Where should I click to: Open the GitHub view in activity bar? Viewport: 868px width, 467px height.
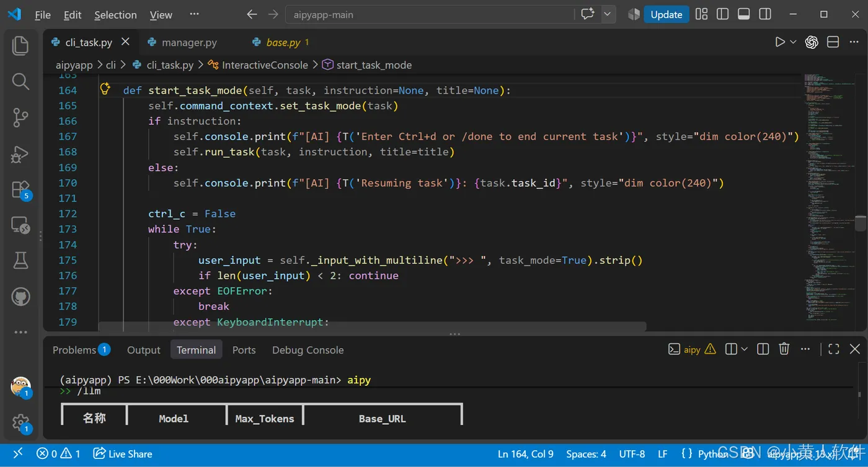point(20,297)
